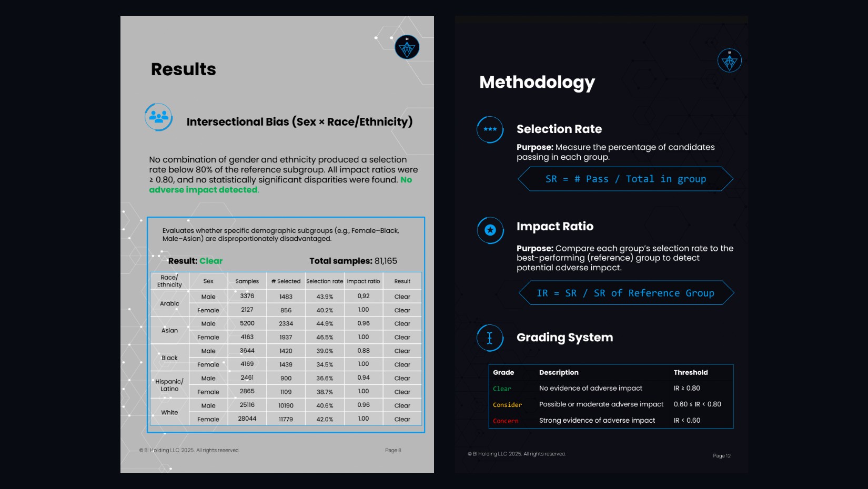Click the selected value 10190
This screenshot has height=489, width=868.
click(286, 405)
